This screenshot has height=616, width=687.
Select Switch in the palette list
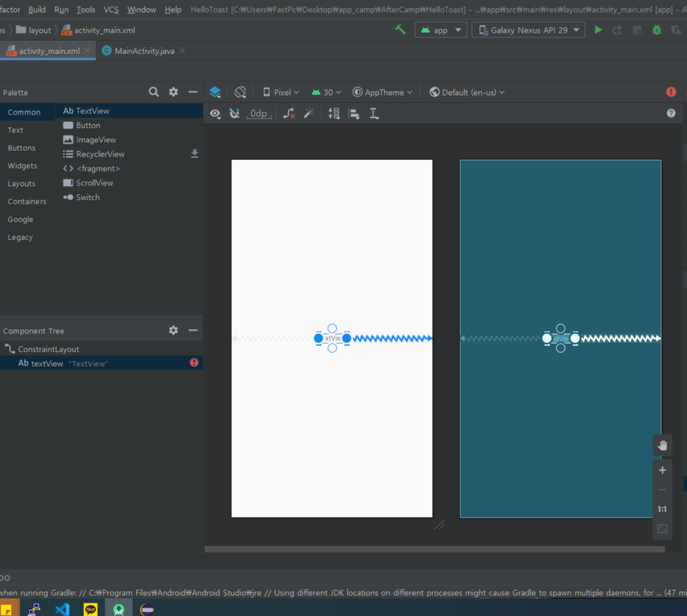coord(129,197)
